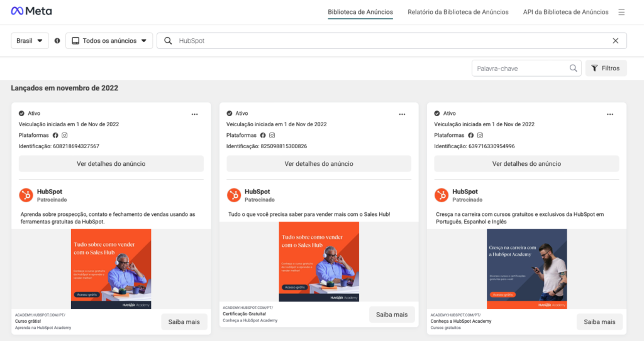Click Identificação: 608218694327567 text

tap(58, 146)
